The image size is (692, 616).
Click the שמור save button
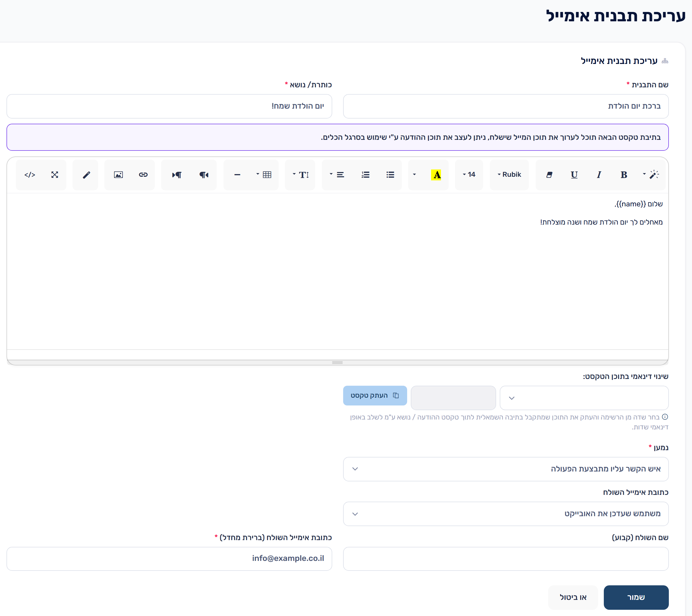(x=636, y=597)
